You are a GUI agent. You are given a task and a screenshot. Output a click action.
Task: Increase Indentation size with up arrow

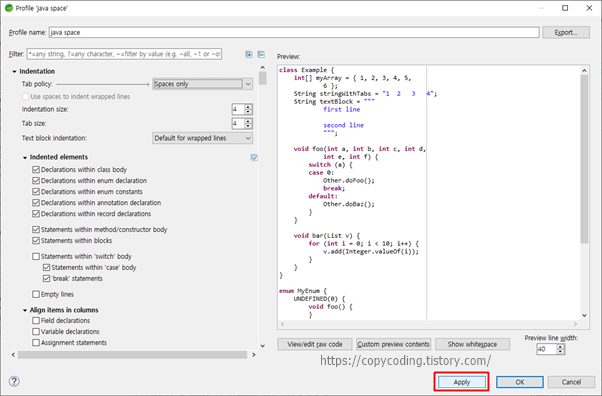pos(248,107)
